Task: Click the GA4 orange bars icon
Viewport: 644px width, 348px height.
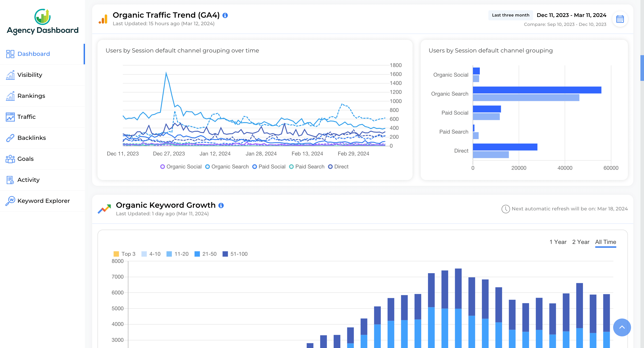Action: pyautogui.click(x=103, y=19)
